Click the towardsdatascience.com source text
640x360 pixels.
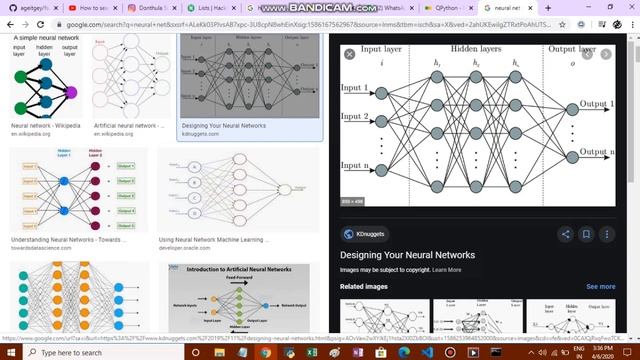tap(41, 248)
